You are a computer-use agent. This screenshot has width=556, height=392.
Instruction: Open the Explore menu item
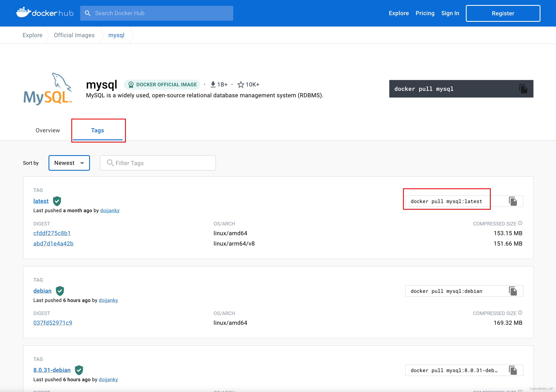click(399, 13)
